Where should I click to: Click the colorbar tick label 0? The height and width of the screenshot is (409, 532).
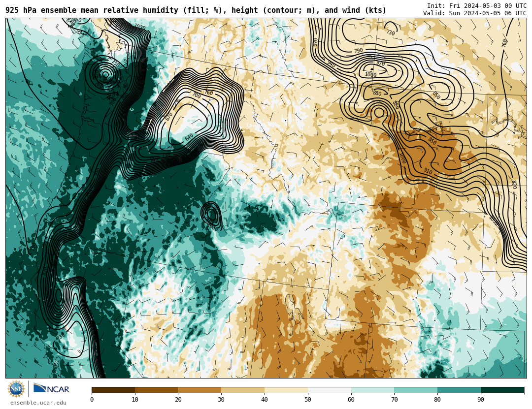(x=92, y=400)
